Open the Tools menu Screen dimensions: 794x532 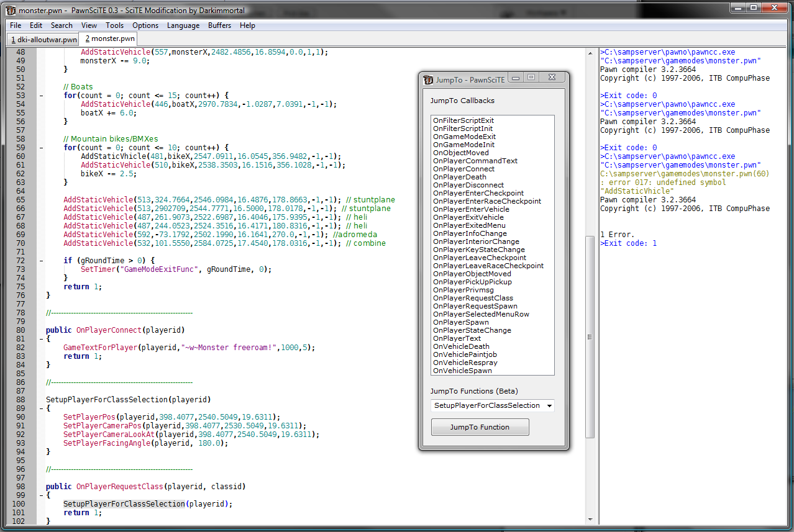pyautogui.click(x=114, y=25)
